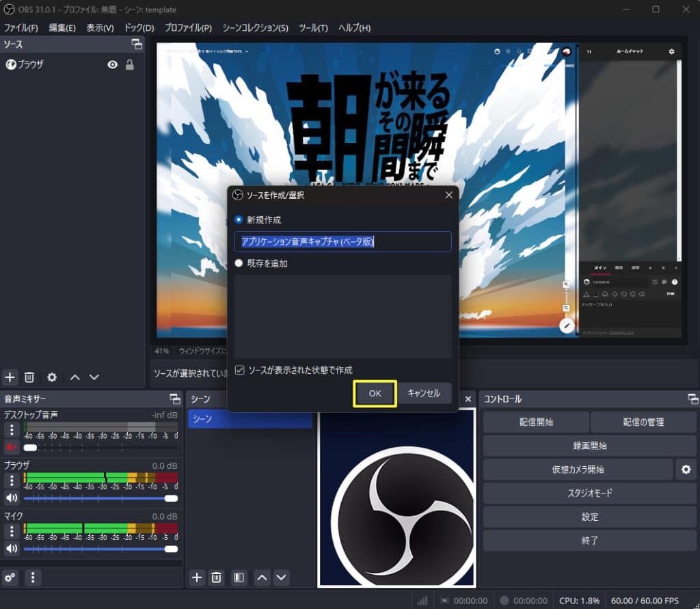The width and height of the screenshot is (700, 609).
Task: Open マイク audio options three-dot menu
Action: [x=12, y=530]
